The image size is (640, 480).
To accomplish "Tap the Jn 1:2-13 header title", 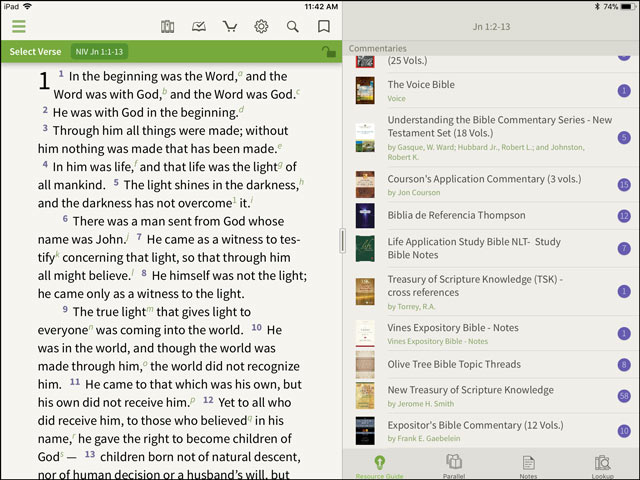I will (491, 27).
